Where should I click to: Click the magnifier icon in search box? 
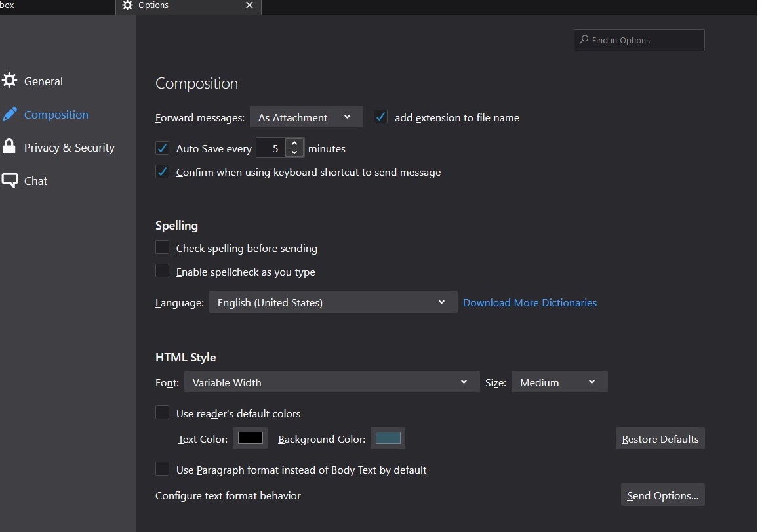(584, 40)
